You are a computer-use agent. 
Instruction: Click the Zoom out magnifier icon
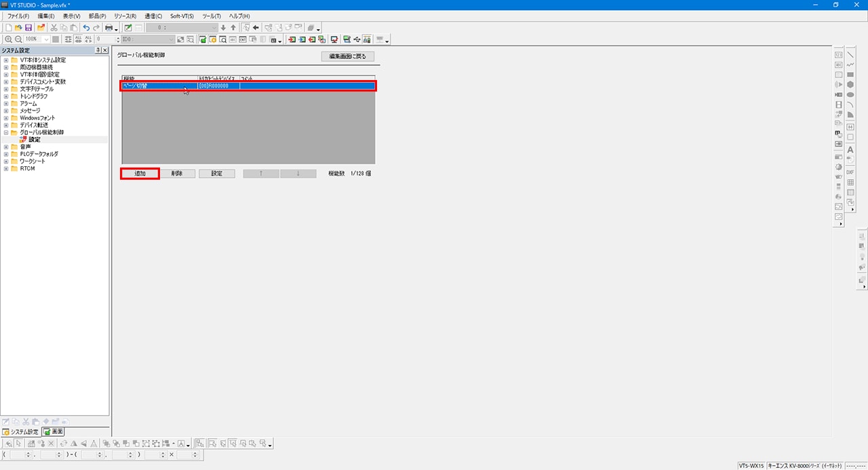coord(18,39)
